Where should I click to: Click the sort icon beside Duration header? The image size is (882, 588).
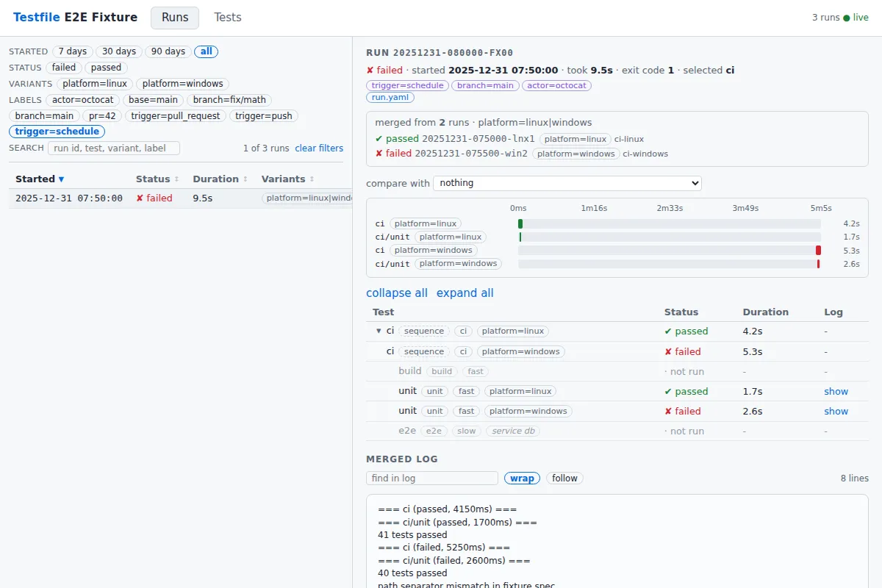pyautogui.click(x=245, y=179)
